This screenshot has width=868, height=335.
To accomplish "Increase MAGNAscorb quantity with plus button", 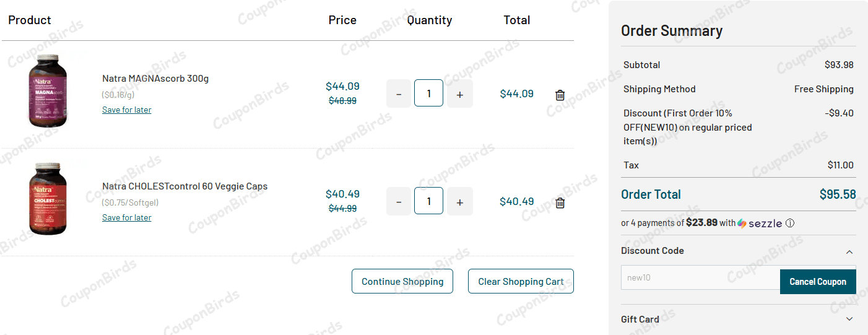I will pos(459,94).
